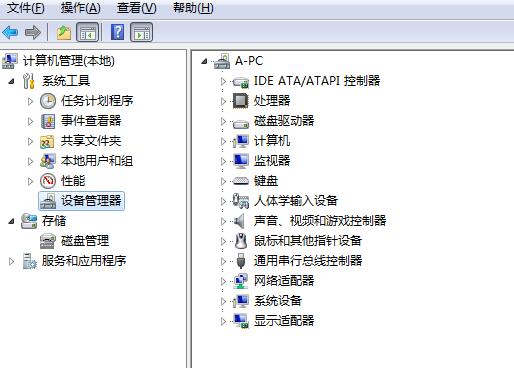
Task: Expand the 计算机 device category
Action: [x=223, y=141]
